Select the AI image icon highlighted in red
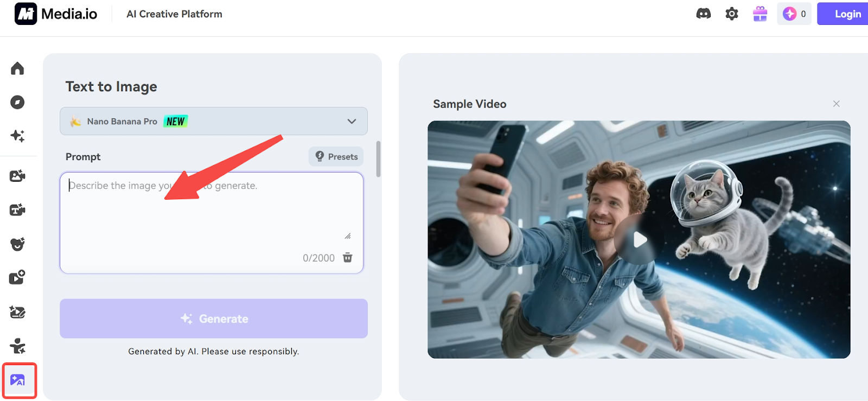The height and width of the screenshot is (401, 868). tap(18, 380)
